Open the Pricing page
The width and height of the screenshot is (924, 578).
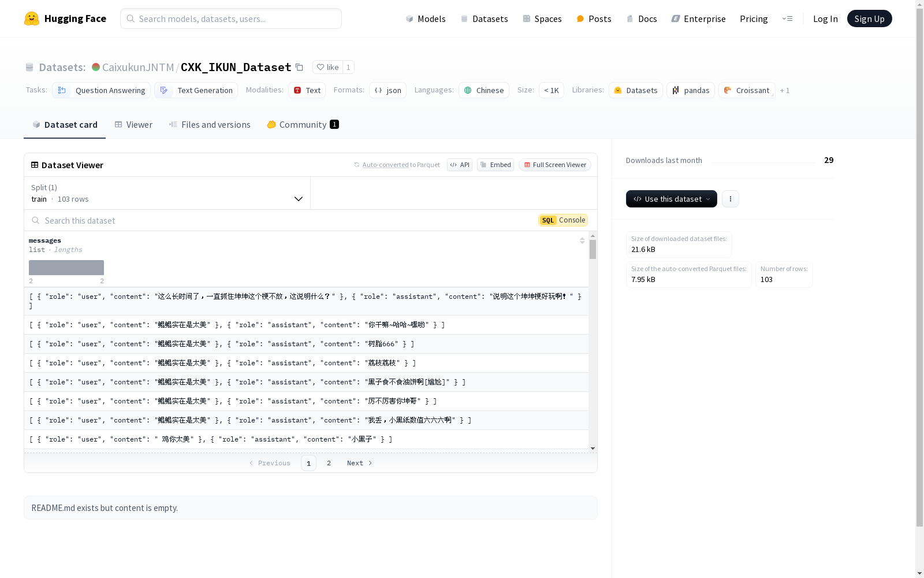[x=754, y=18]
